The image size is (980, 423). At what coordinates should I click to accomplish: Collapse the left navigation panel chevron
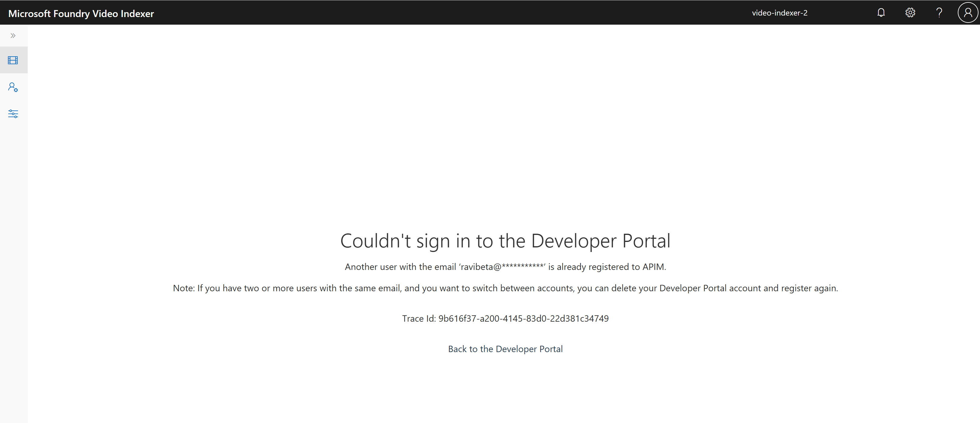(x=13, y=35)
